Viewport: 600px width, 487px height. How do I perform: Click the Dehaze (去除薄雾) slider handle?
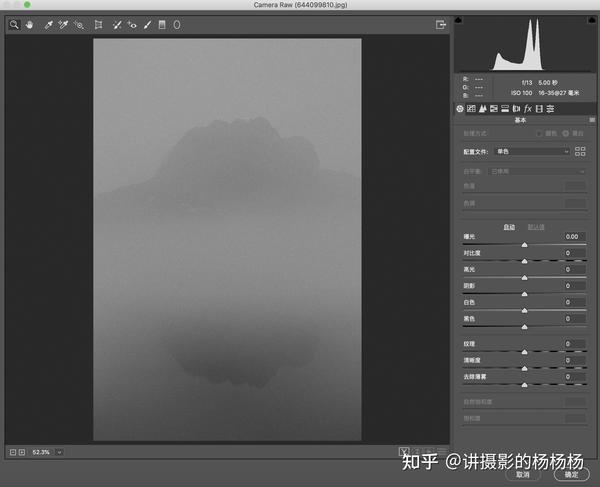525,384
